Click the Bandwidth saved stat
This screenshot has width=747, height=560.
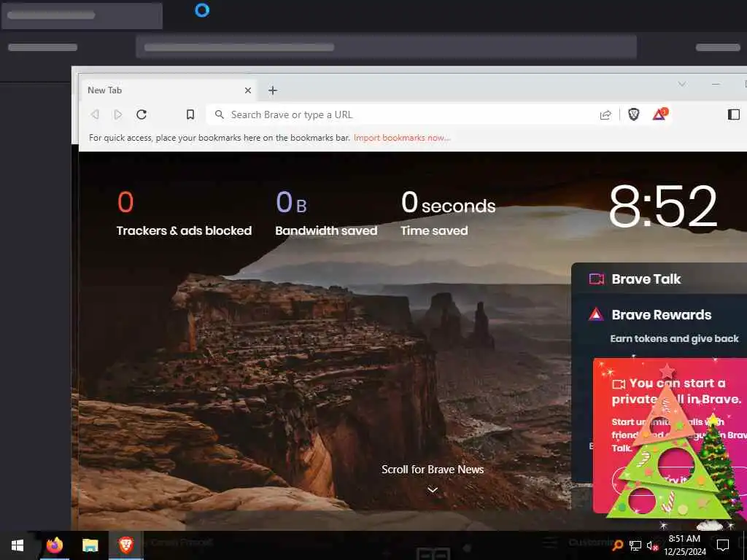326,214
